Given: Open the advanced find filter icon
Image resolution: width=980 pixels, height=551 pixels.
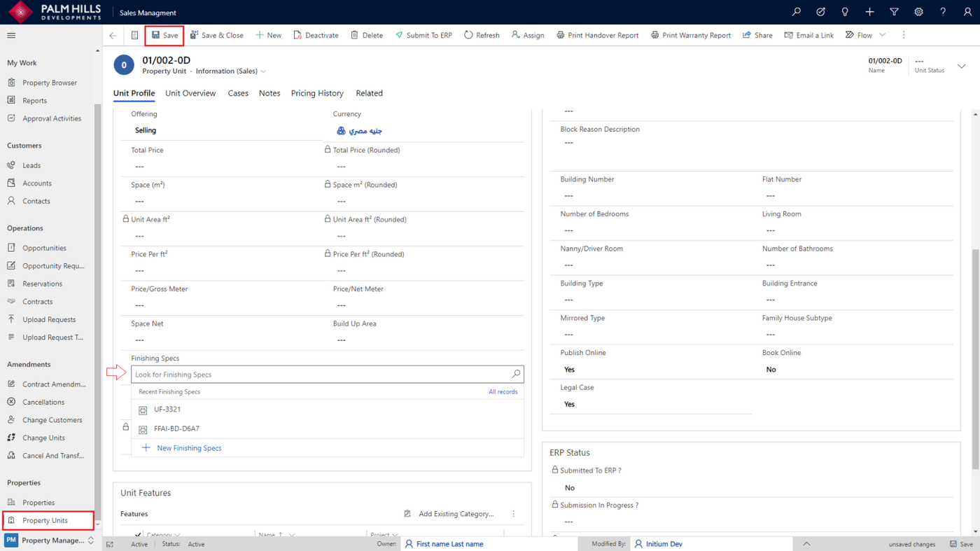Looking at the screenshot, I should [x=894, y=12].
